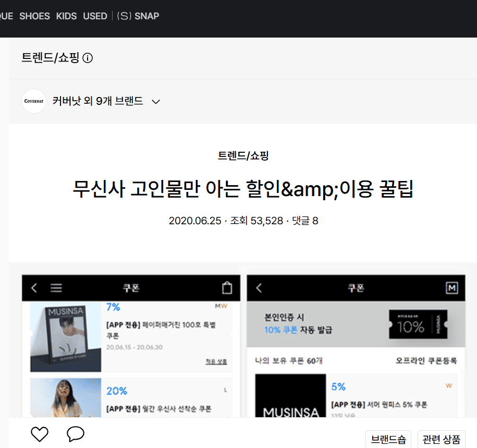Click the date 2020.06.25
The height and width of the screenshot is (448, 477).
(195, 221)
